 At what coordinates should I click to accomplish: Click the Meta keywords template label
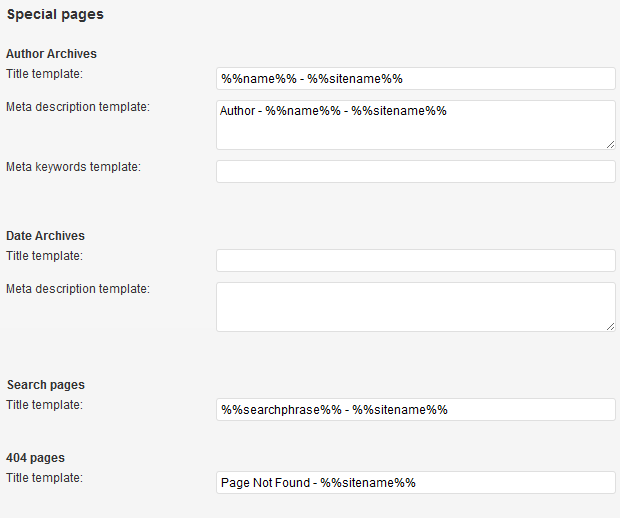(x=73, y=166)
